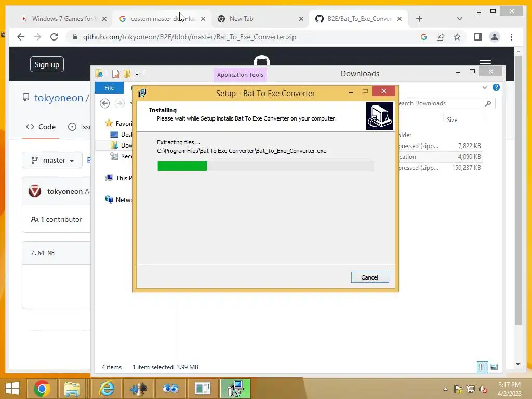Click Explorer back arrow in Downloads

(x=105, y=103)
